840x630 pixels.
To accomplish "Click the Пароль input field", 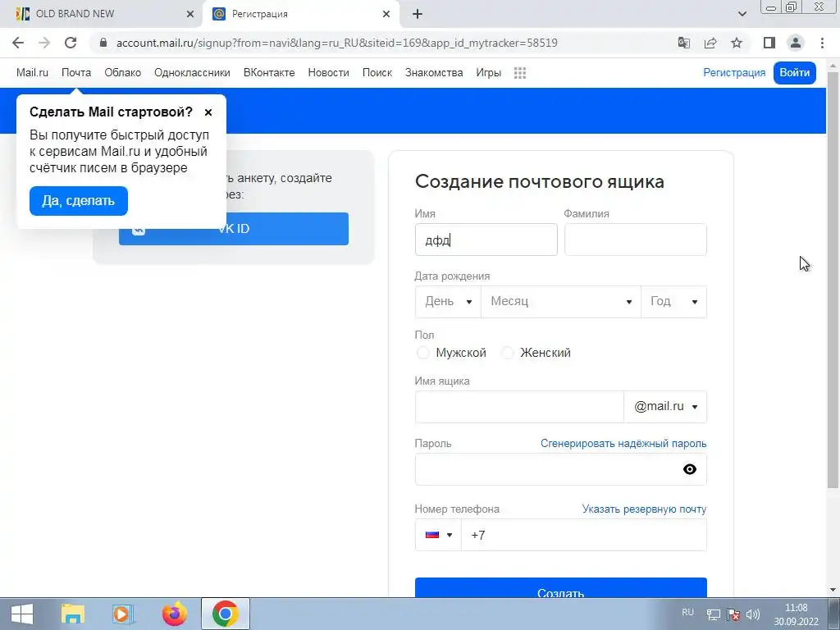I will click(x=561, y=469).
